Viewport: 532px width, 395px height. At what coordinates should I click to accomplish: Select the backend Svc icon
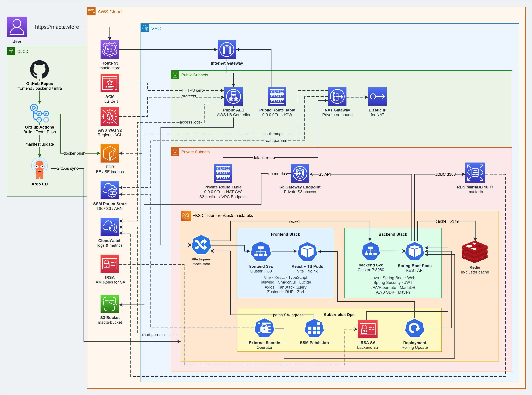point(371,251)
